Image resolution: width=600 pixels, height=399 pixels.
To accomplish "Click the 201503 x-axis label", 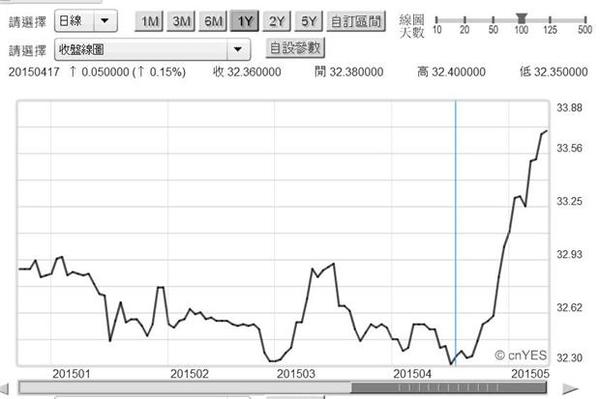I will point(296,374).
